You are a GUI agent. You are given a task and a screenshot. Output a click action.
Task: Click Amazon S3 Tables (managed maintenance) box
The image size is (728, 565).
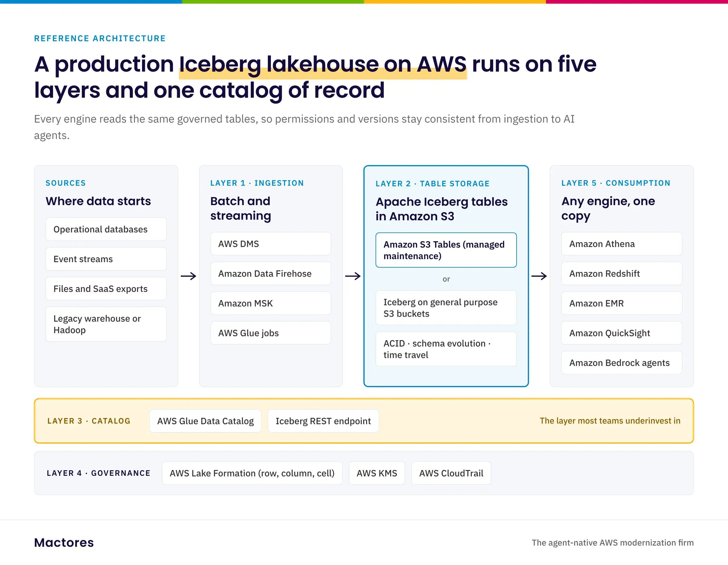point(446,250)
